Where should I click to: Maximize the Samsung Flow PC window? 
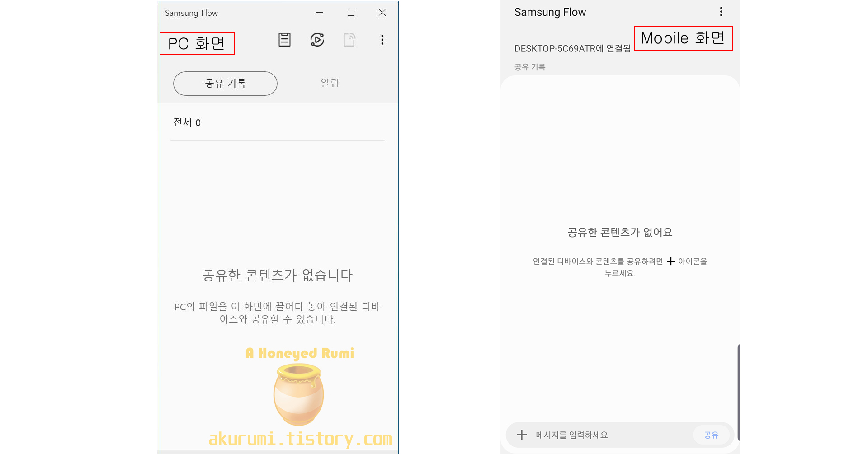[x=351, y=13]
